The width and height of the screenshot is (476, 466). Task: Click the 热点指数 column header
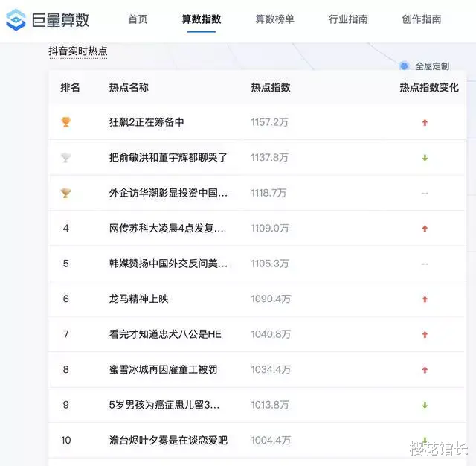271,88
